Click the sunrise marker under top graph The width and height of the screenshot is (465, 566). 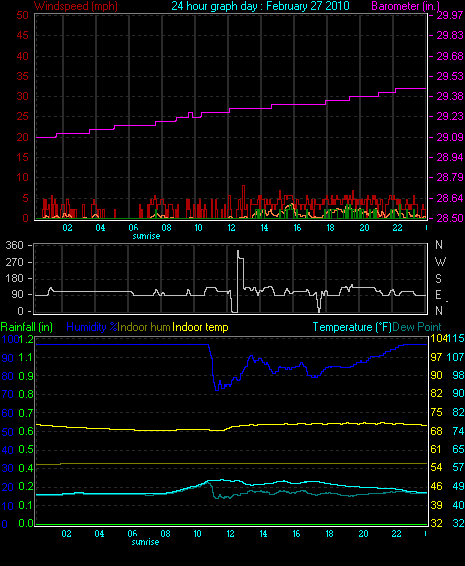pyautogui.click(x=146, y=236)
